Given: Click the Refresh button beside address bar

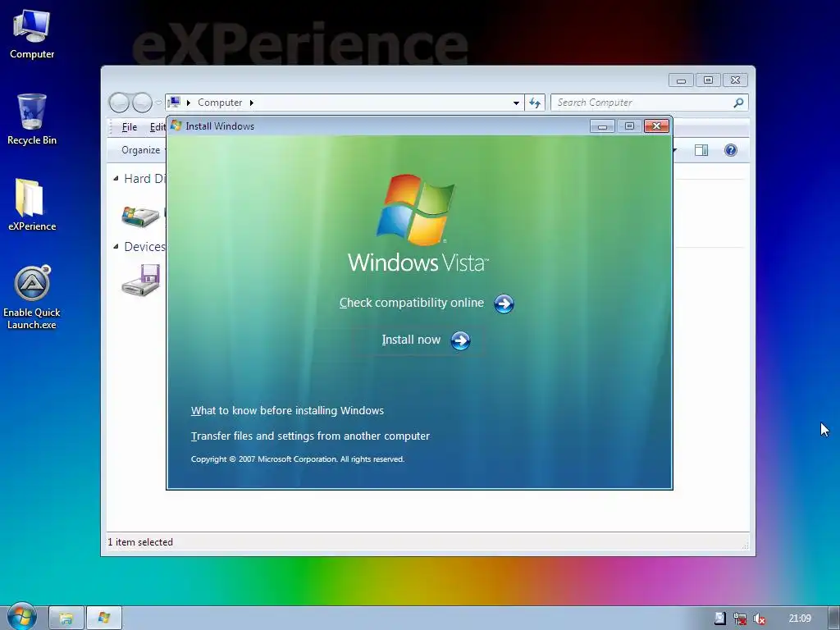Looking at the screenshot, I should [535, 103].
